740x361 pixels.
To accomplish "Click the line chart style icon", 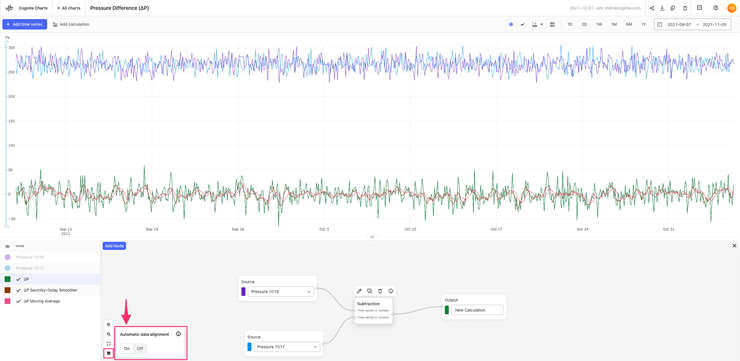I will (x=523, y=24).
